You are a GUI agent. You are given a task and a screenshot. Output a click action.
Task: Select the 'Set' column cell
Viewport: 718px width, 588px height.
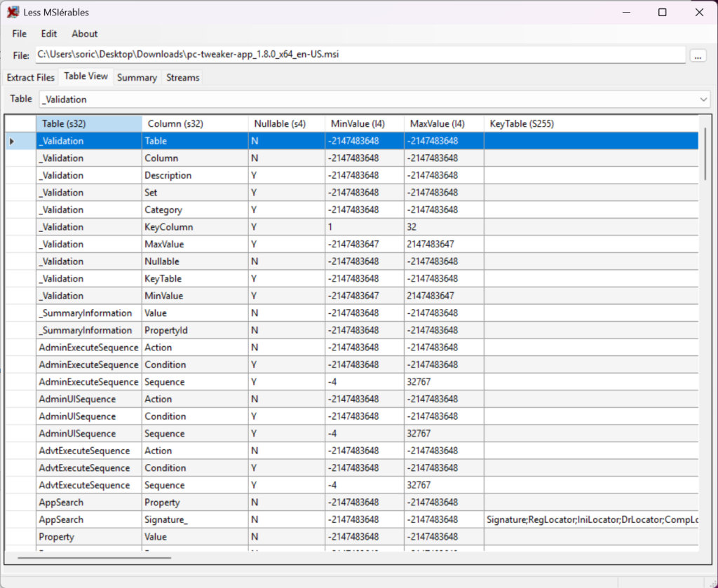[x=195, y=193]
